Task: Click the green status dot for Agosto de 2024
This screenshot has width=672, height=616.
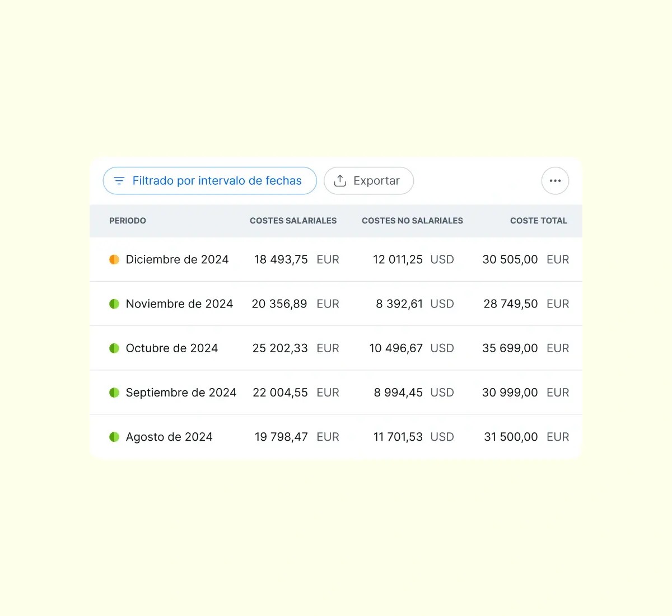Action: (114, 437)
